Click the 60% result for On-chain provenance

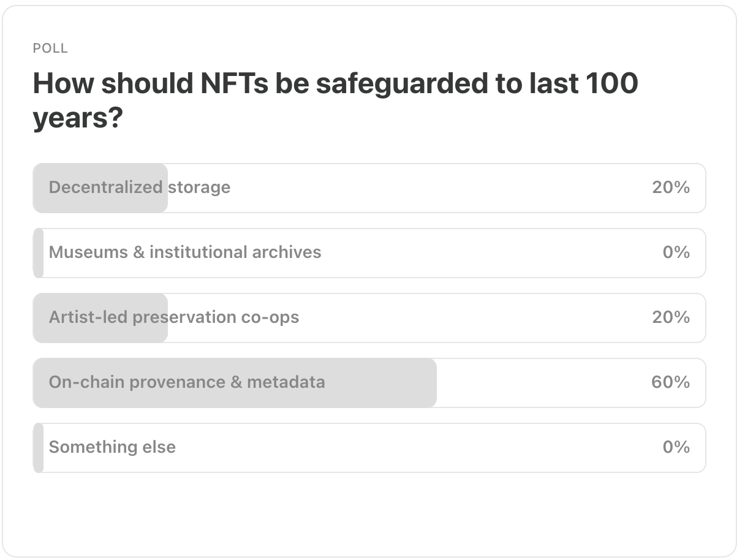[x=670, y=382]
